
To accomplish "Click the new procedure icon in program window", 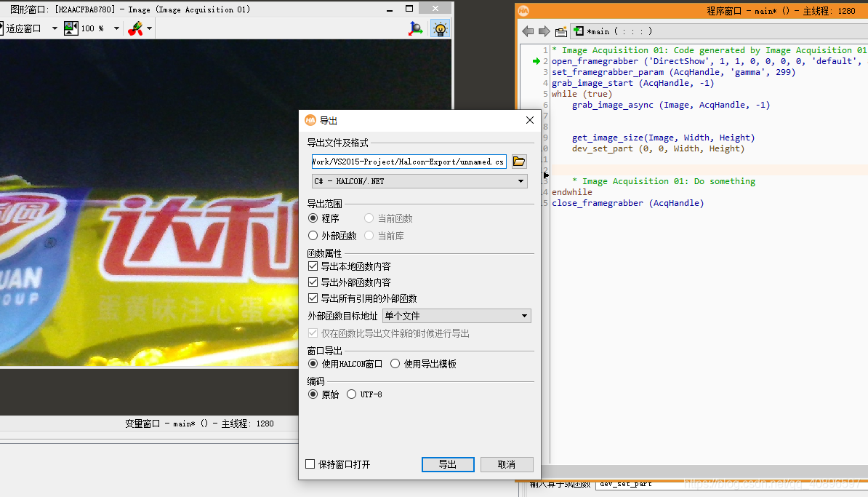I will click(560, 31).
